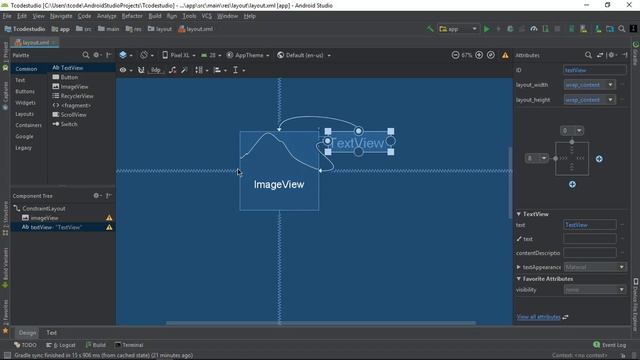Set default margins 8dp button

[156, 70]
